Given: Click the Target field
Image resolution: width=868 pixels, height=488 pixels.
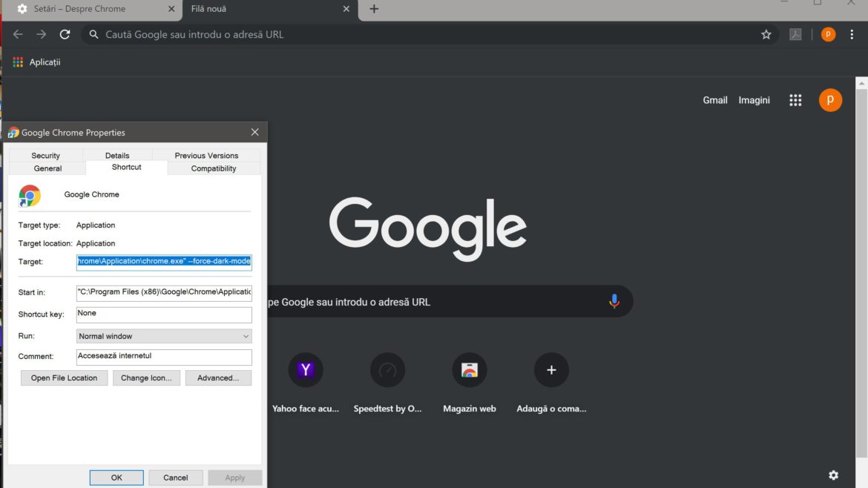Looking at the screenshot, I should [x=164, y=262].
